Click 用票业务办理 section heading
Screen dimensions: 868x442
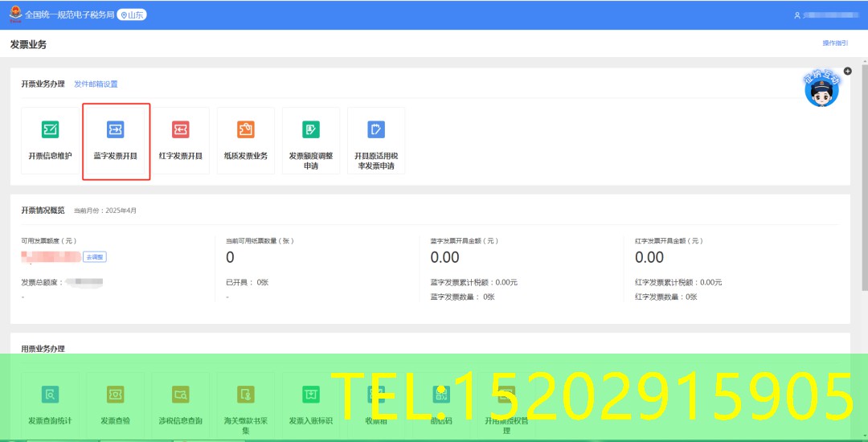tap(43, 349)
